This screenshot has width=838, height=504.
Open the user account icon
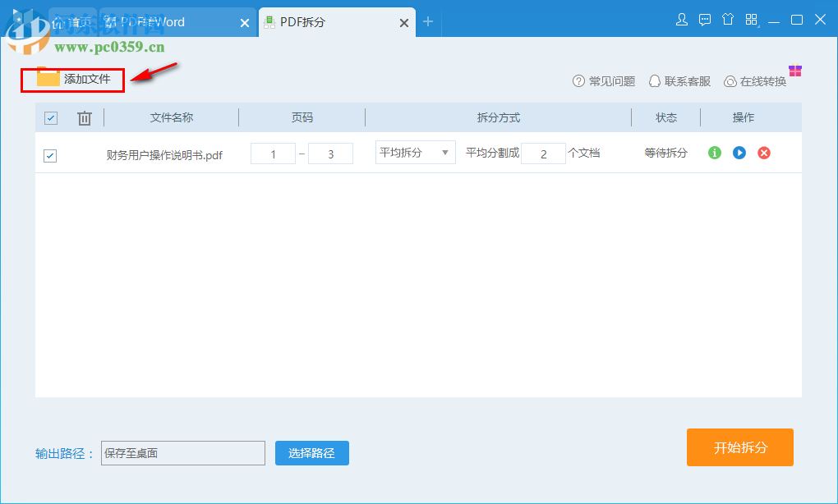point(682,19)
